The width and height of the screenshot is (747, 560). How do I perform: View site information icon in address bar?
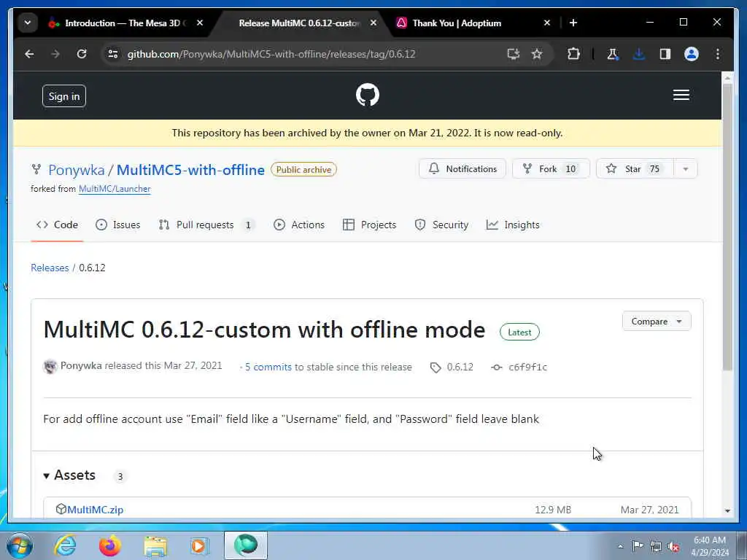[113, 54]
